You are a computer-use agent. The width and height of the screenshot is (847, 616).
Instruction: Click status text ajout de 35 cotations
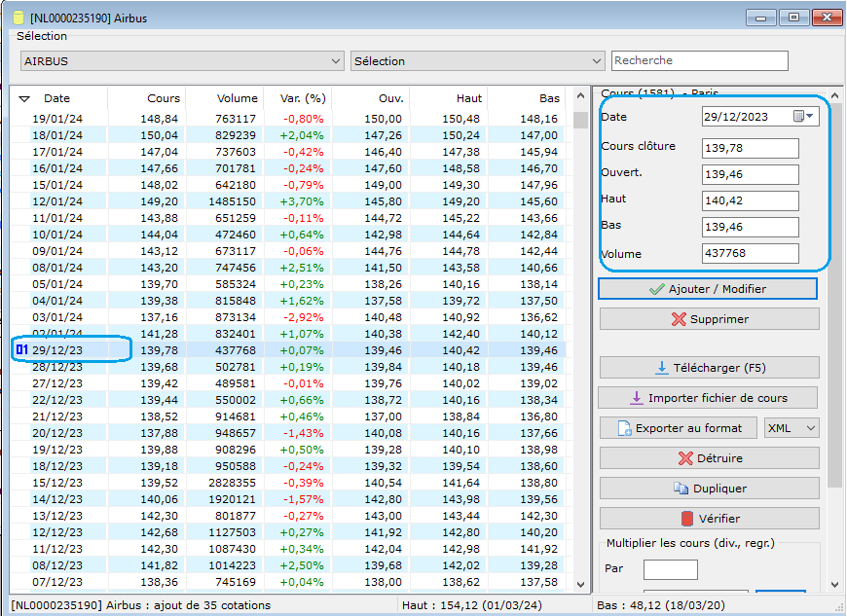point(212,605)
